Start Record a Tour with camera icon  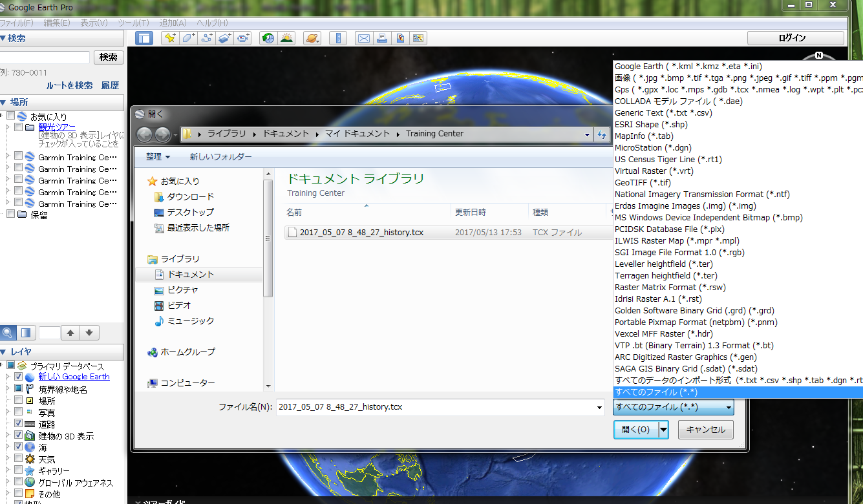click(x=242, y=38)
